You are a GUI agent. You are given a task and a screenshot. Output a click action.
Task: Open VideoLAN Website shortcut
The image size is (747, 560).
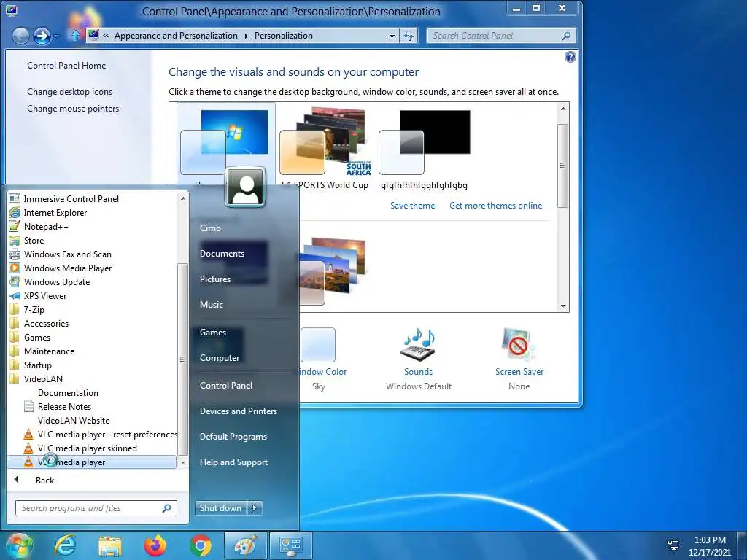coord(91,419)
